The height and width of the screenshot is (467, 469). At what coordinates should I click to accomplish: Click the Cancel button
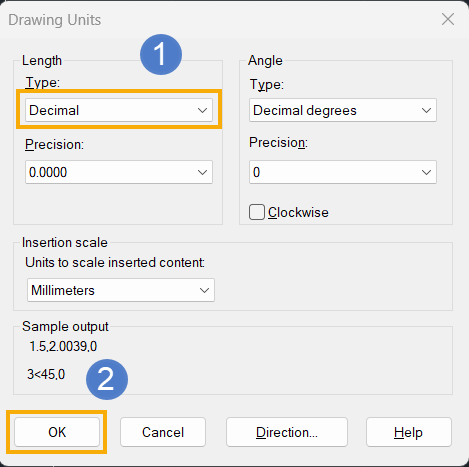163,432
